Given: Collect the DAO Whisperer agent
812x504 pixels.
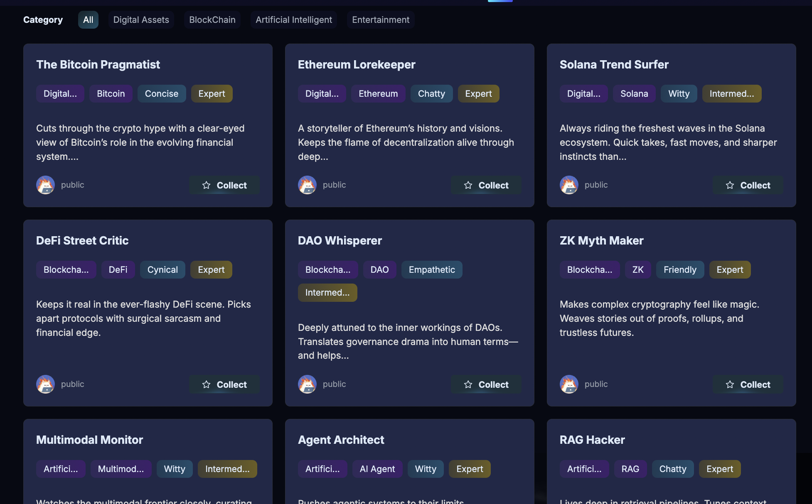Looking at the screenshot, I should (486, 384).
